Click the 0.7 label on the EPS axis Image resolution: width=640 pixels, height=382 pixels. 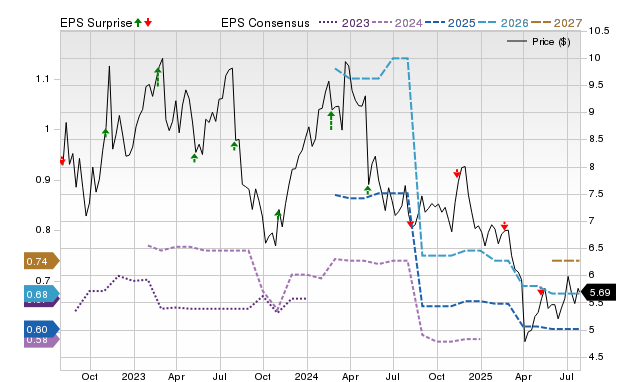coord(42,280)
